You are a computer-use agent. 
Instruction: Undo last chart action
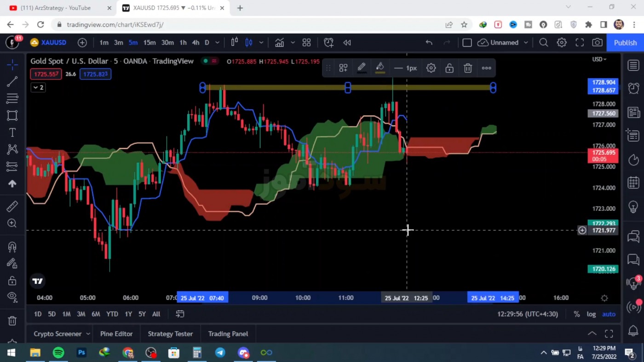pos(429,42)
